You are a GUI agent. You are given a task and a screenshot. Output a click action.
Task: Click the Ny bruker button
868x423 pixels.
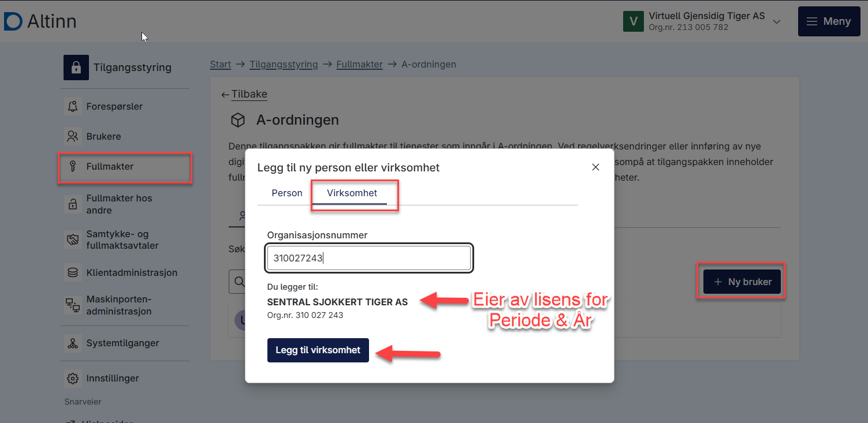742,282
